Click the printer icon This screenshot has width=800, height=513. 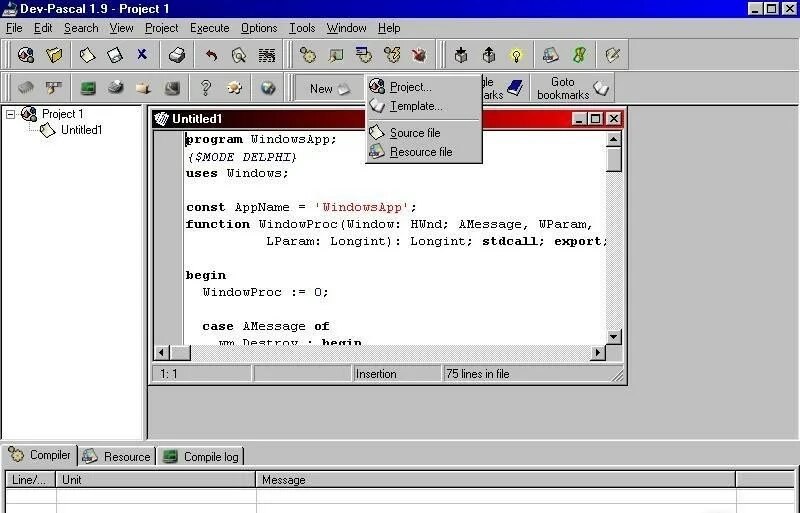tap(177, 55)
